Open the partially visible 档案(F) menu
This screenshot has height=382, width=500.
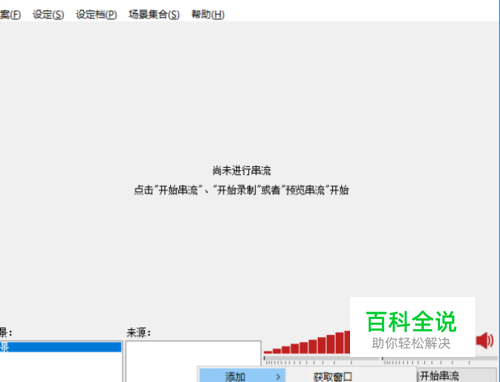click(x=10, y=15)
